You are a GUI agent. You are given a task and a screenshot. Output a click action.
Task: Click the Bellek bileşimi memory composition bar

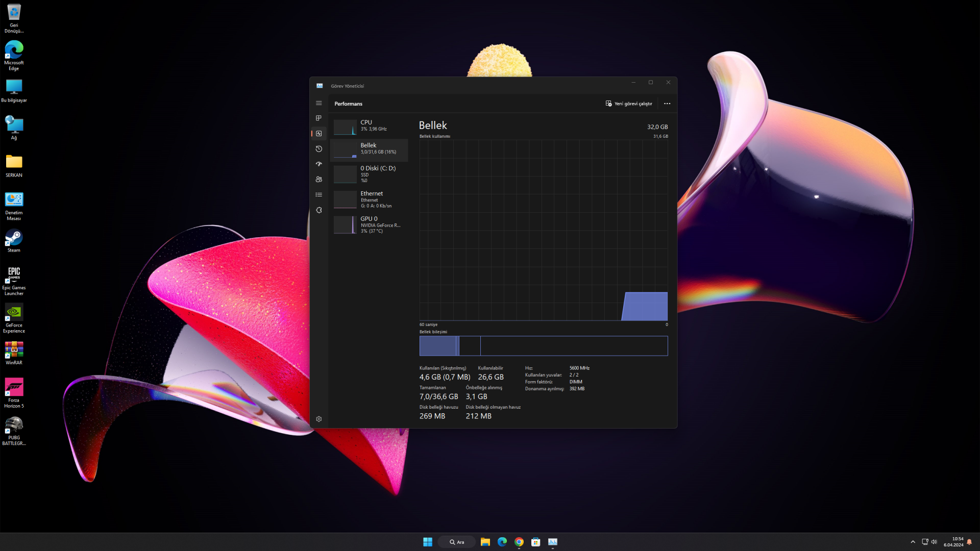point(543,346)
